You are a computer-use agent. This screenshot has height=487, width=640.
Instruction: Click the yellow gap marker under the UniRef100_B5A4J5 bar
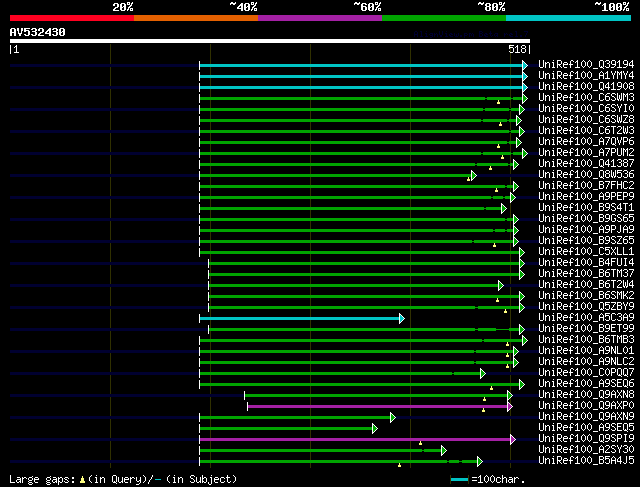(400, 465)
